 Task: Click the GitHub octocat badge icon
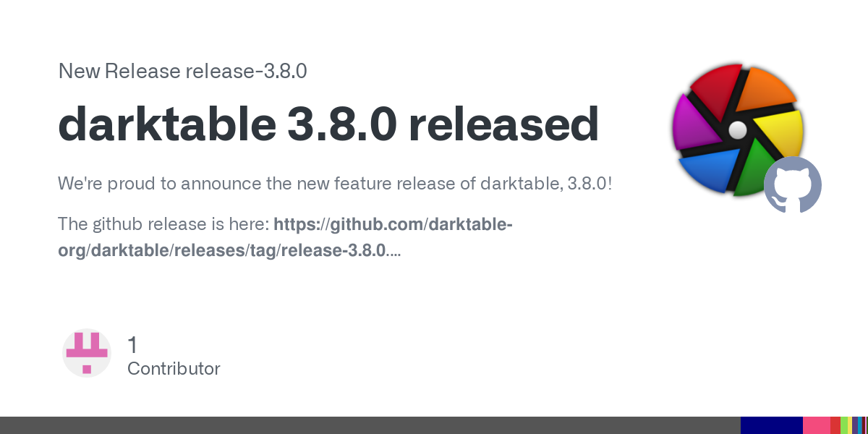click(793, 184)
